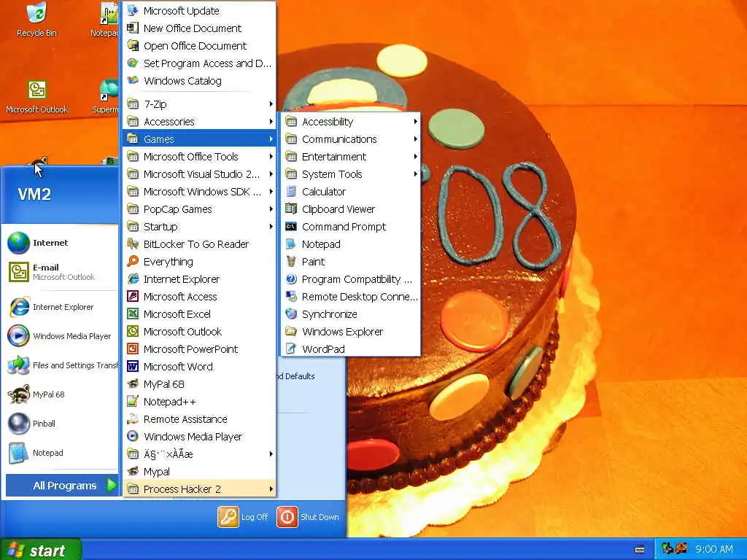Open Set Program Access and Defaults
Image resolution: width=747 pixels, height=560 pixels.
(x=200, y=63)
